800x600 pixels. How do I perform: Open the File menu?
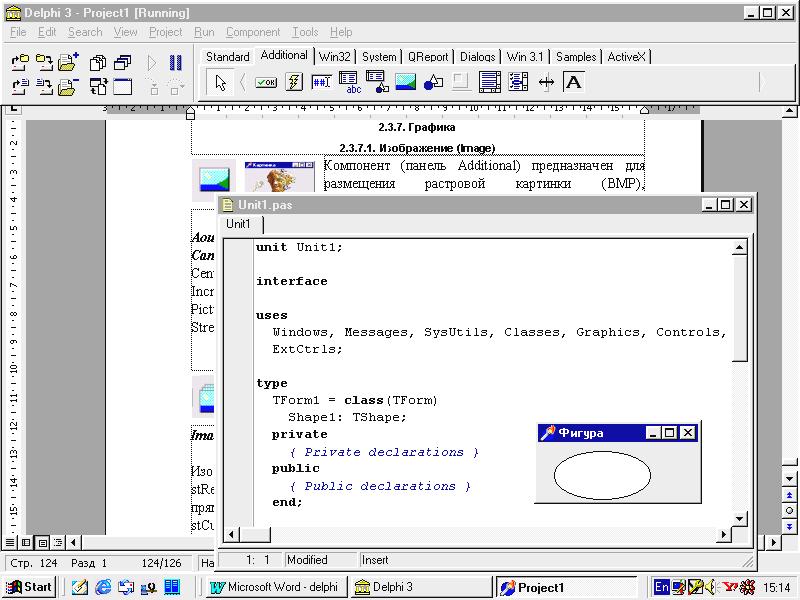pos(18,32)
